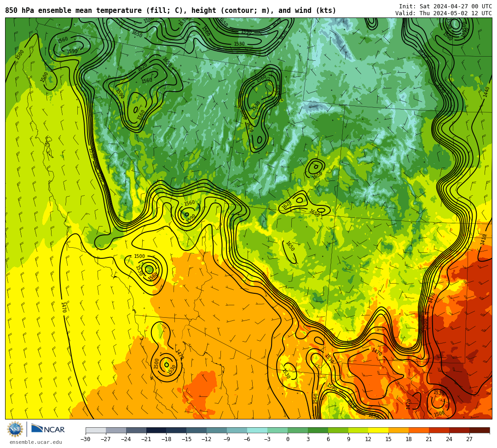The image size is (497, 448).
Task: Open the ensemble.ucar.edu link text
Action: point(35,442)
